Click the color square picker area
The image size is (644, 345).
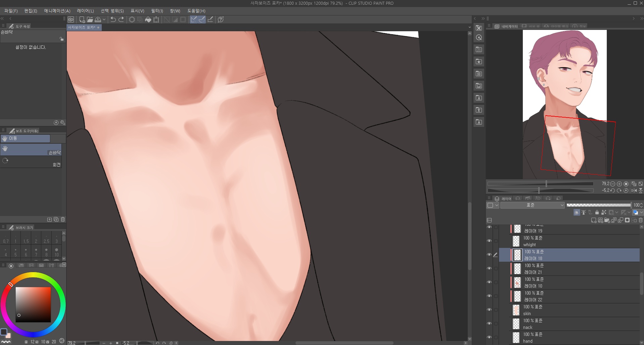click(x=33, y=305)
